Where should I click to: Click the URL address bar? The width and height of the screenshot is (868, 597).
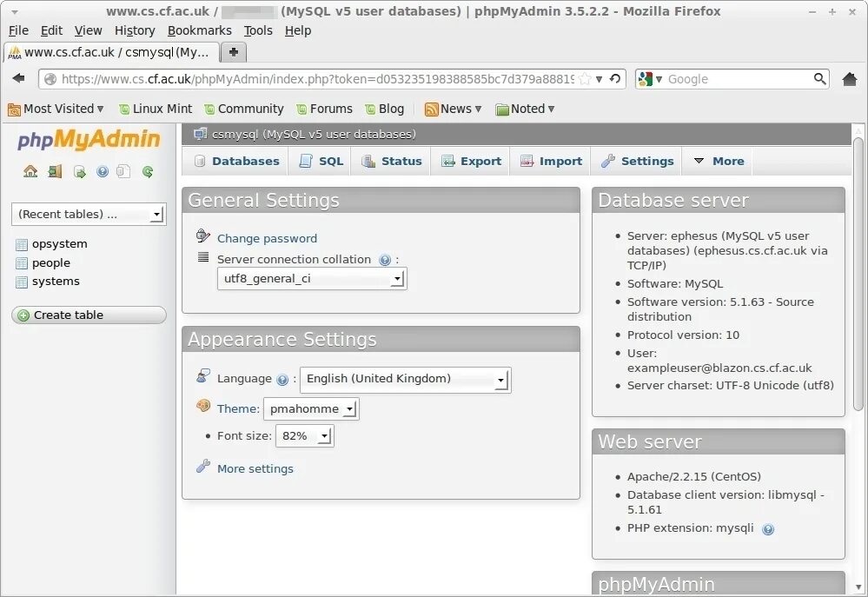317,79
